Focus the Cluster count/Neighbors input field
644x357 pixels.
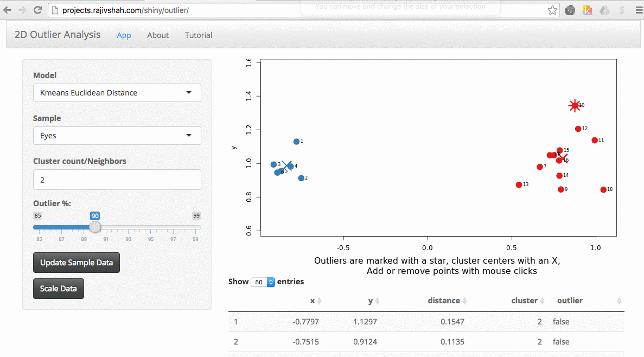(x=117, y=180)
